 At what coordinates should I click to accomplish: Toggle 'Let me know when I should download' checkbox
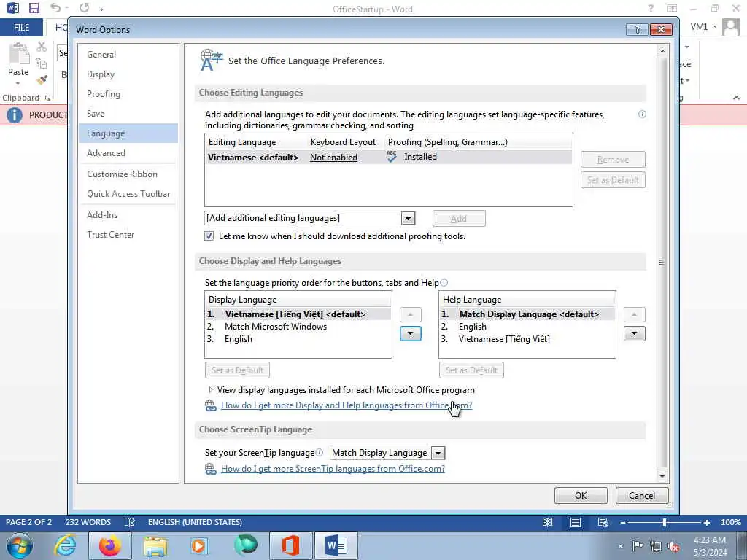pos(209,236)
